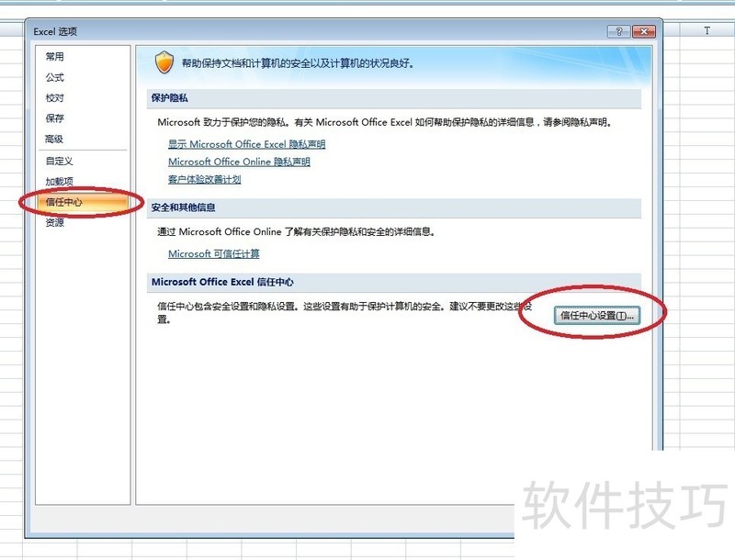Click the 保护隐私 section heading

tap(169, 98)
